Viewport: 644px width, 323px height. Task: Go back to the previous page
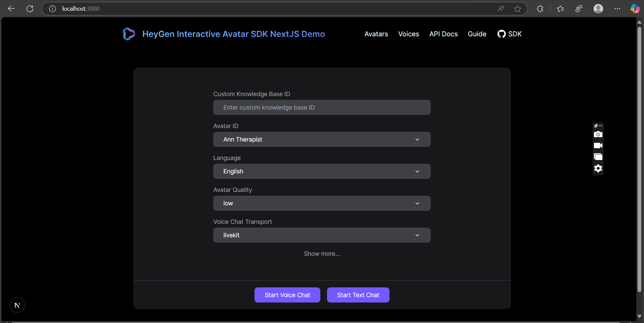11,9
